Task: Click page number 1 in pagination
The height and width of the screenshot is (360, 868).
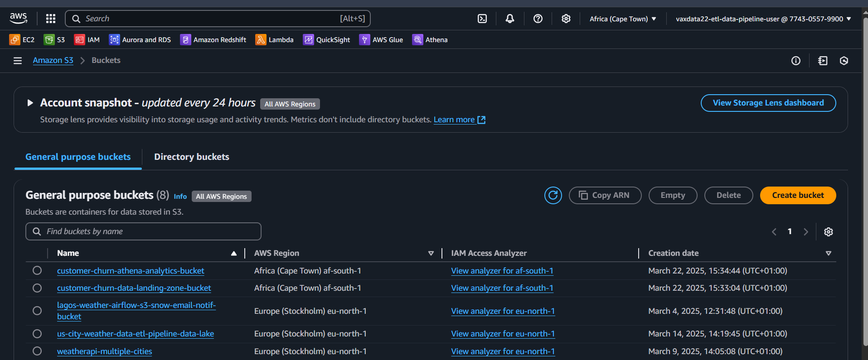Action: [790, 231]
